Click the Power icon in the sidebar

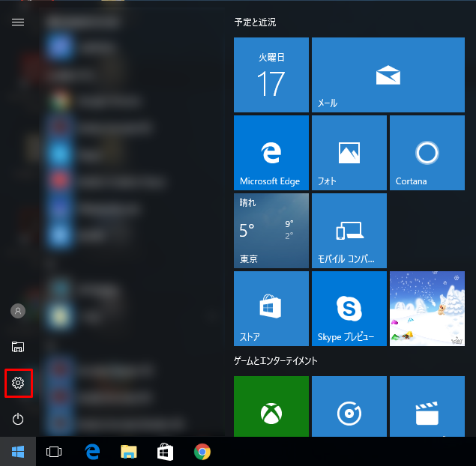(x=18, y=419)
